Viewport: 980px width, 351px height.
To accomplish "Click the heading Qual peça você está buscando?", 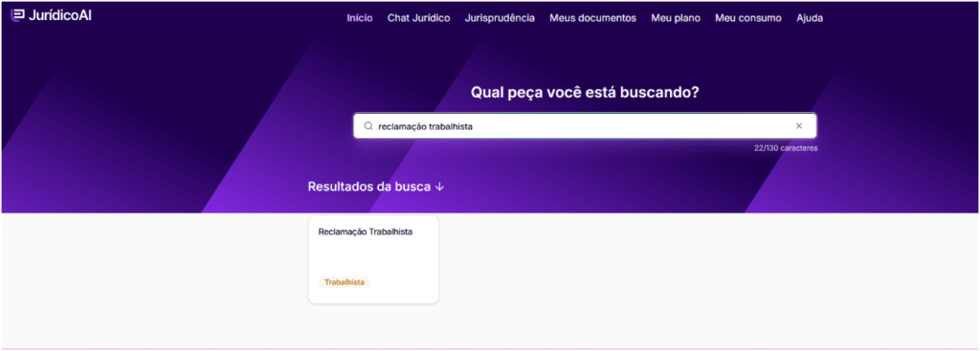I will click(585, 93).
